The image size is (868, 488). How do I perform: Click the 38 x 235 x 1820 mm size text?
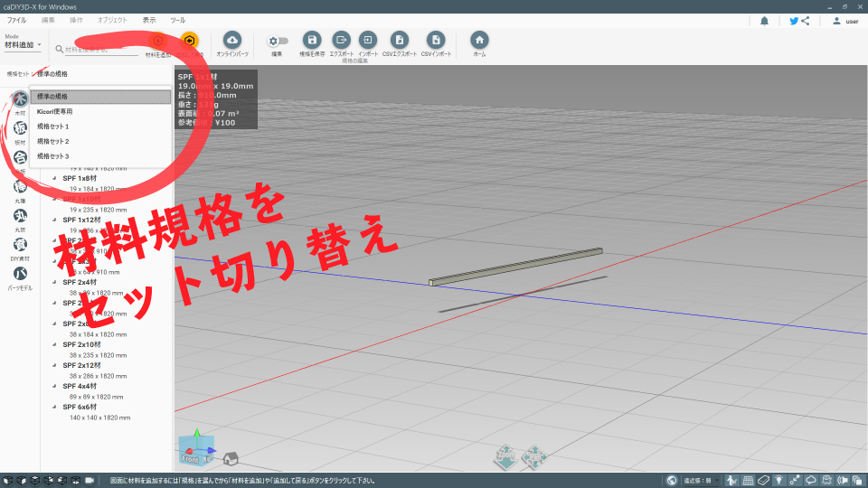pos(98,355)
